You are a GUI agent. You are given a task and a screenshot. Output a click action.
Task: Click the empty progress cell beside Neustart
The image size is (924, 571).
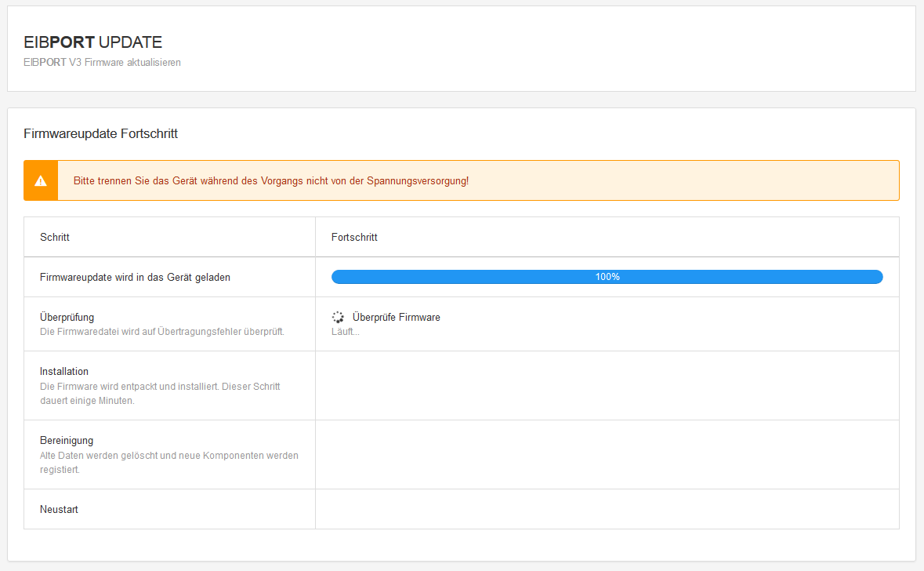tap(607, 510)
